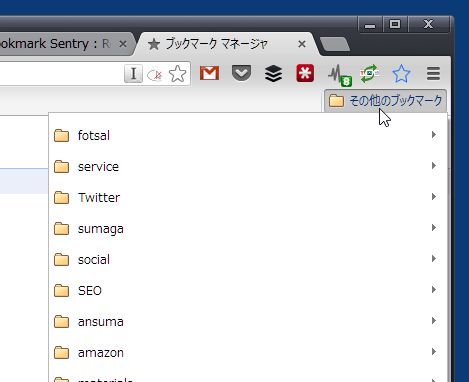Click the crossed-out icon in the address bar
This screenshot has height=382, width=469.
tap(155, 75)
